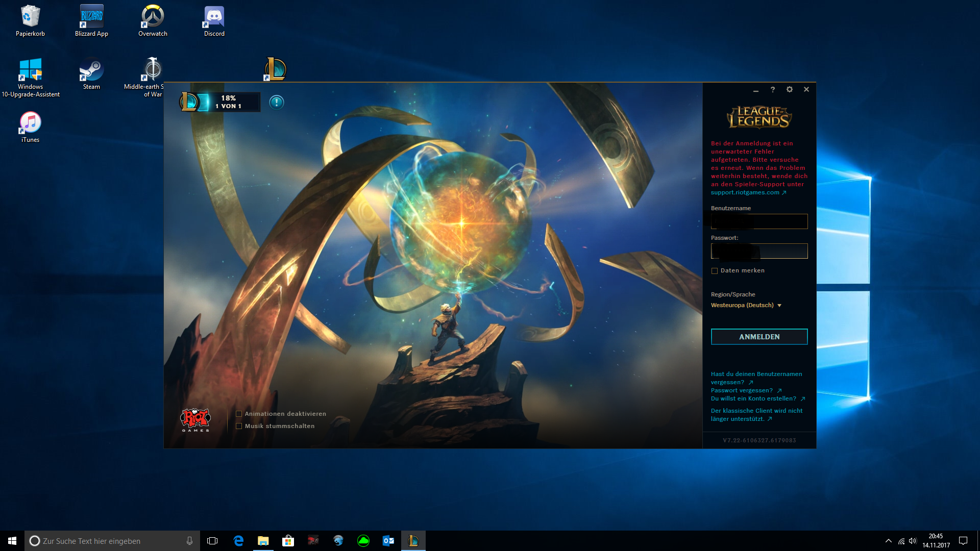
Task: Click the Benutzername input field
Action: [759, 221]
